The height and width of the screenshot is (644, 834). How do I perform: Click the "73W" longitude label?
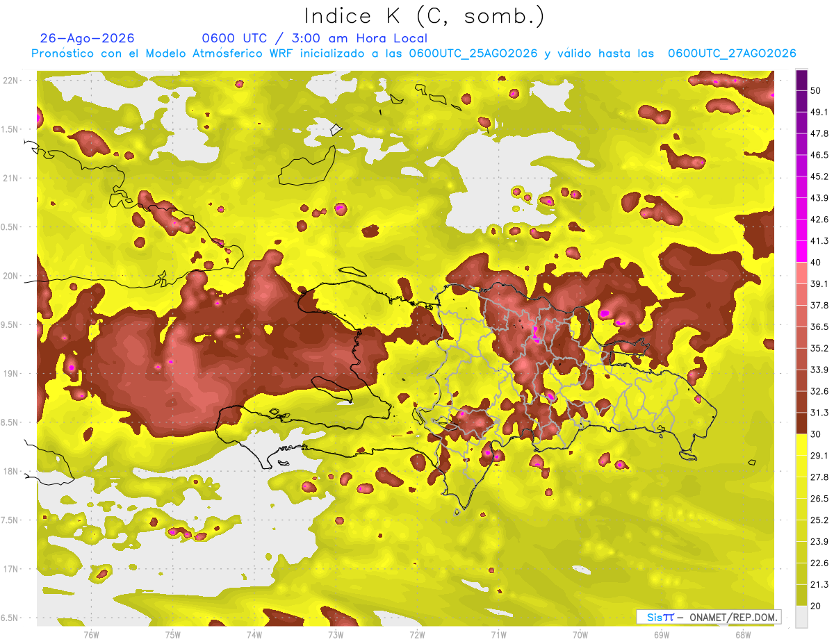[336, 634]
